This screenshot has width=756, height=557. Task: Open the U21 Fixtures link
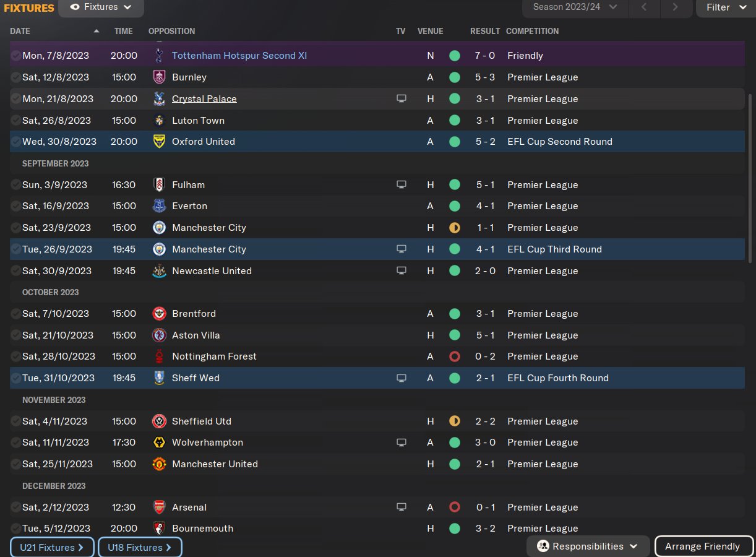(52, 547)
